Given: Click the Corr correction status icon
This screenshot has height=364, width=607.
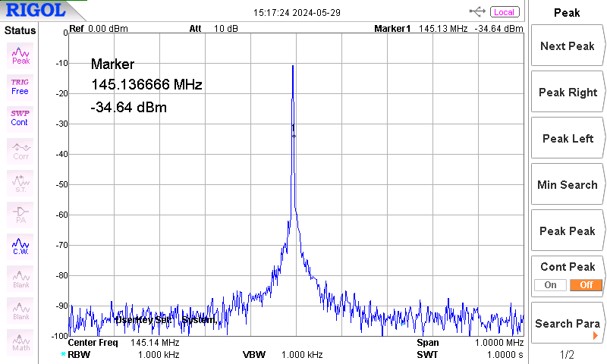Looking at the screenshot, I should (x=20, y=151).
